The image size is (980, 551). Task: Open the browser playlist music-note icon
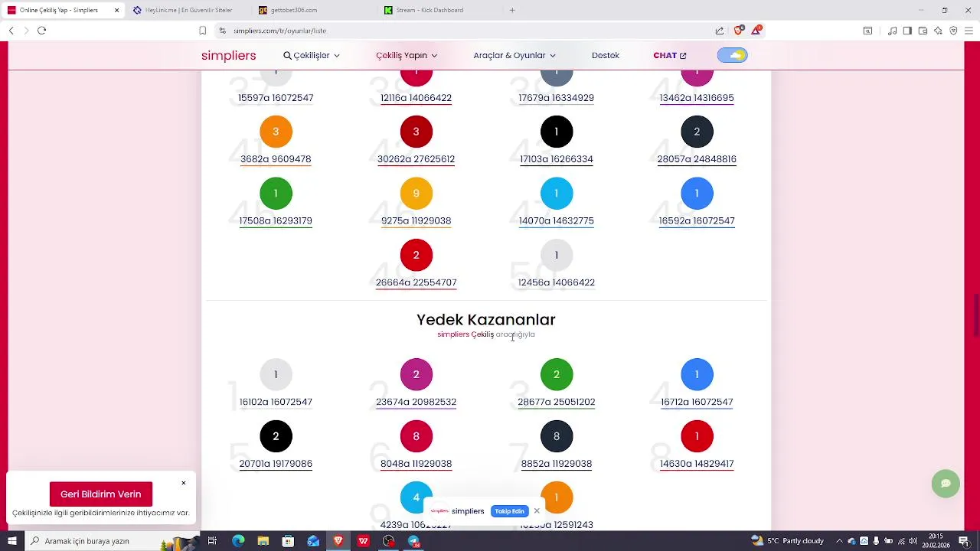[x=892, y=31]
